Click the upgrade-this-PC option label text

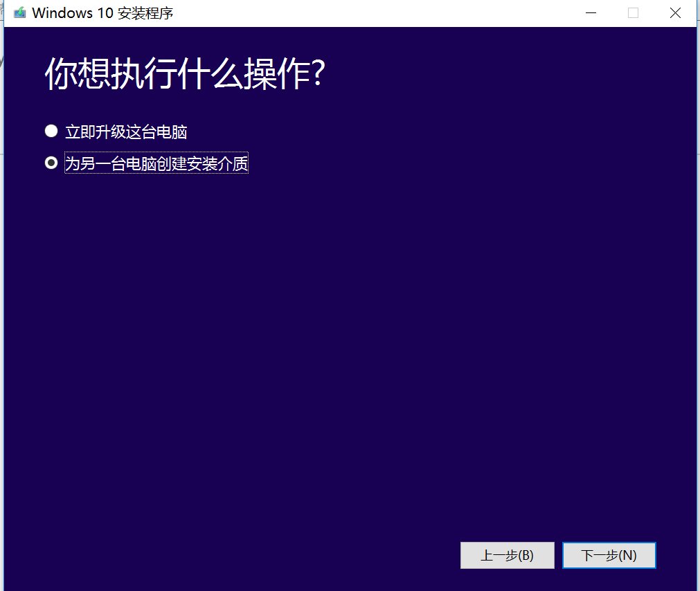tap(127, 131)
